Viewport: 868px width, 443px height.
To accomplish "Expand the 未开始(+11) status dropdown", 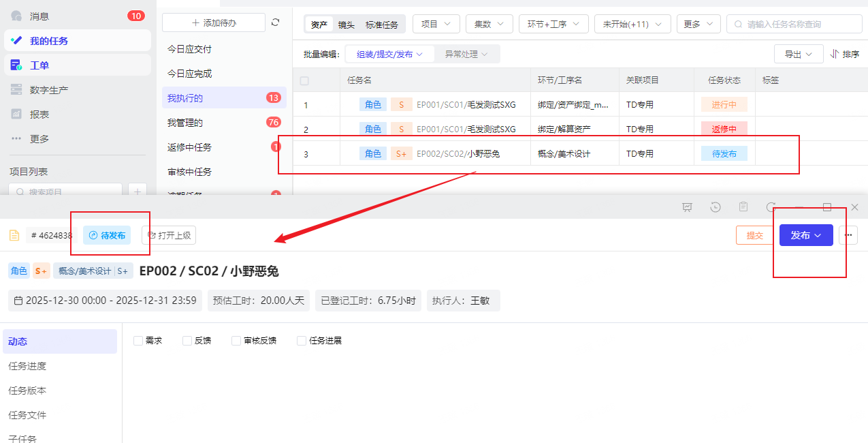I will tap(632, 23).
